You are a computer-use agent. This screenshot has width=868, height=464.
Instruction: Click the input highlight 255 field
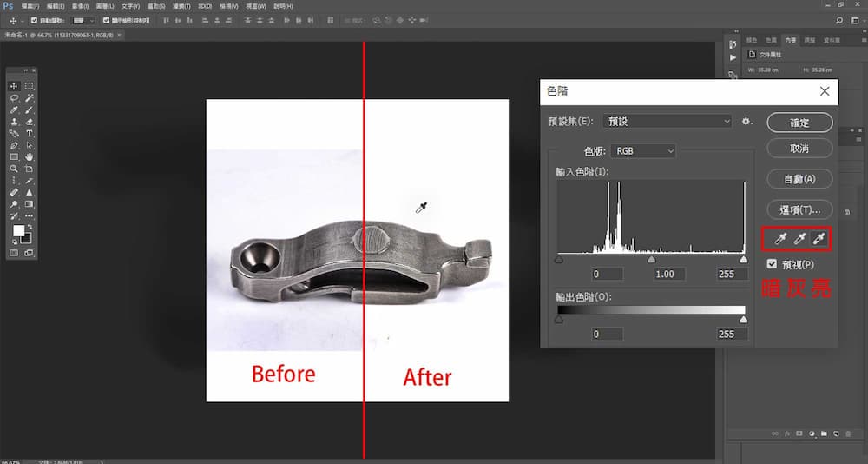point(733,274)
